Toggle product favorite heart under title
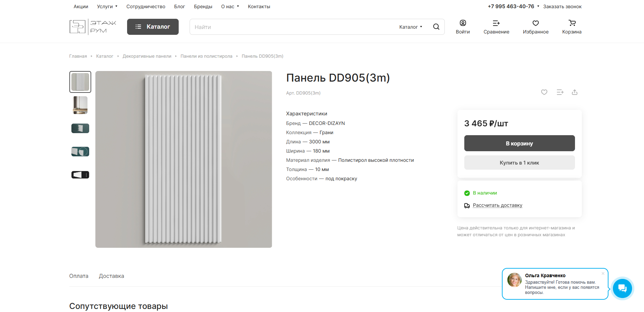Image resolution: width=644 pixels, height=312 pixels. [x=544, y=92]
